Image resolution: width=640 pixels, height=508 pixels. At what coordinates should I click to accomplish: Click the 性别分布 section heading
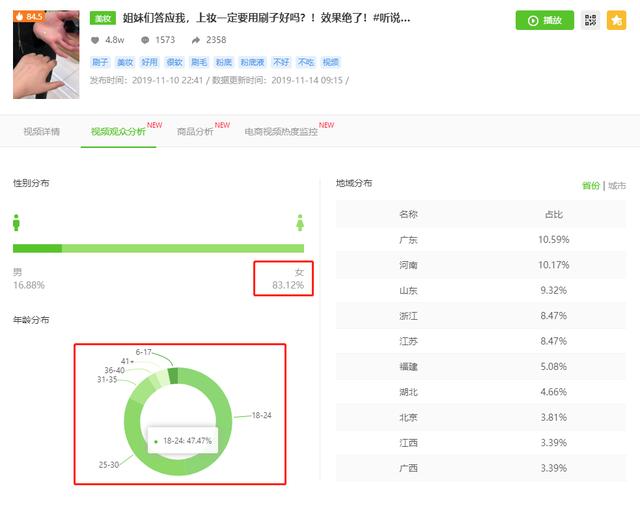31,183
